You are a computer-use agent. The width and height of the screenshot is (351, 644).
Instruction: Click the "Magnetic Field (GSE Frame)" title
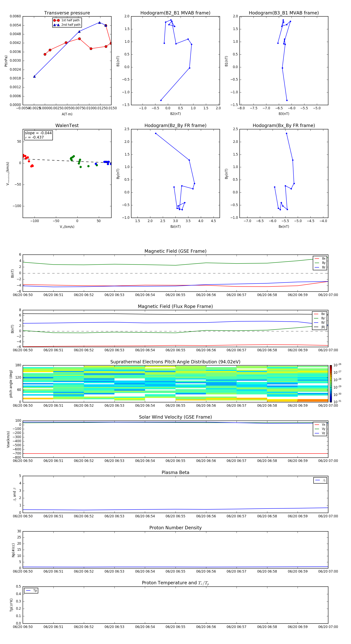[175, 251]
